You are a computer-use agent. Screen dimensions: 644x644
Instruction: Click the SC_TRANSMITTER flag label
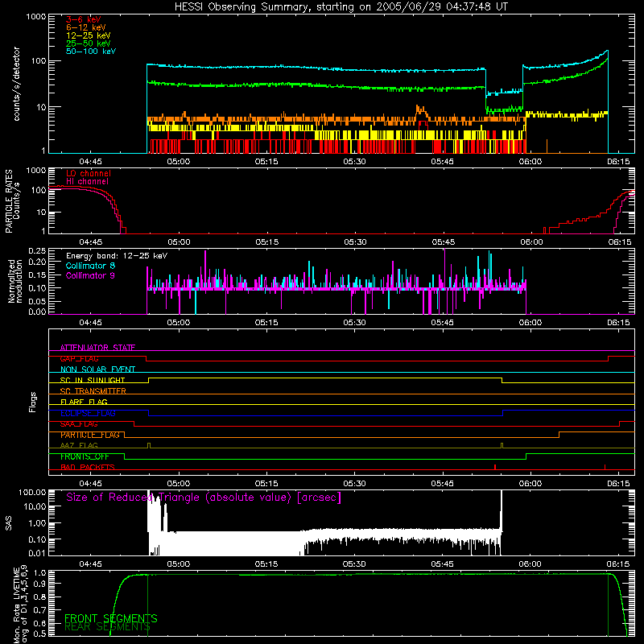tap(93, 391)
